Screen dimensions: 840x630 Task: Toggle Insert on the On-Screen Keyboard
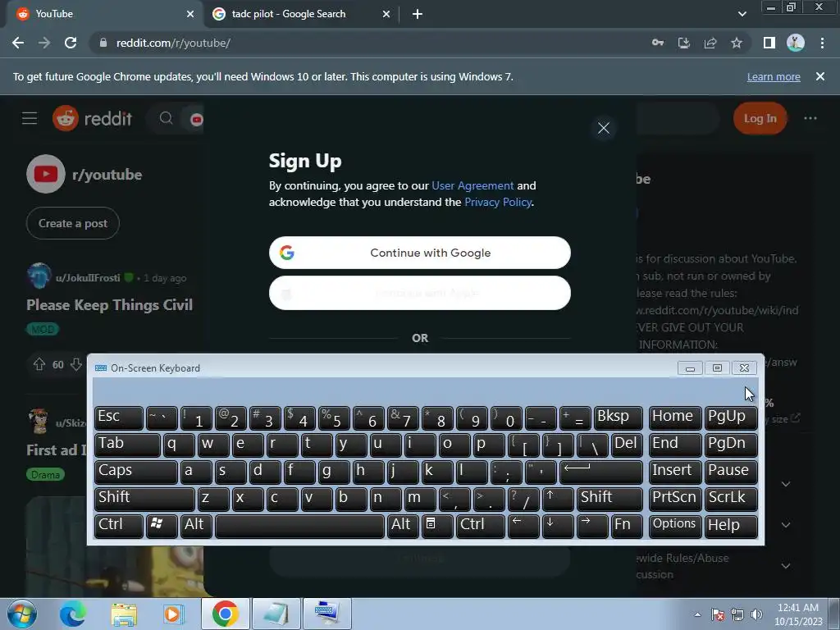675,472
